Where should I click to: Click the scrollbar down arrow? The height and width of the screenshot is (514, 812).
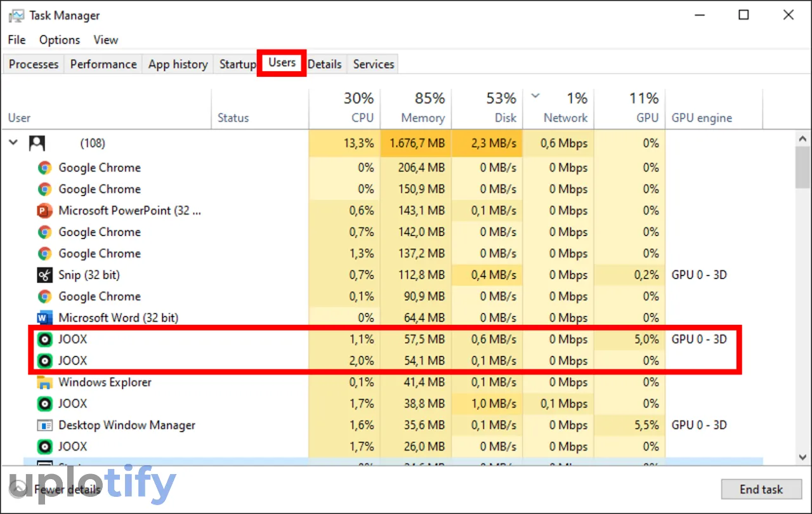pos(802,457)
